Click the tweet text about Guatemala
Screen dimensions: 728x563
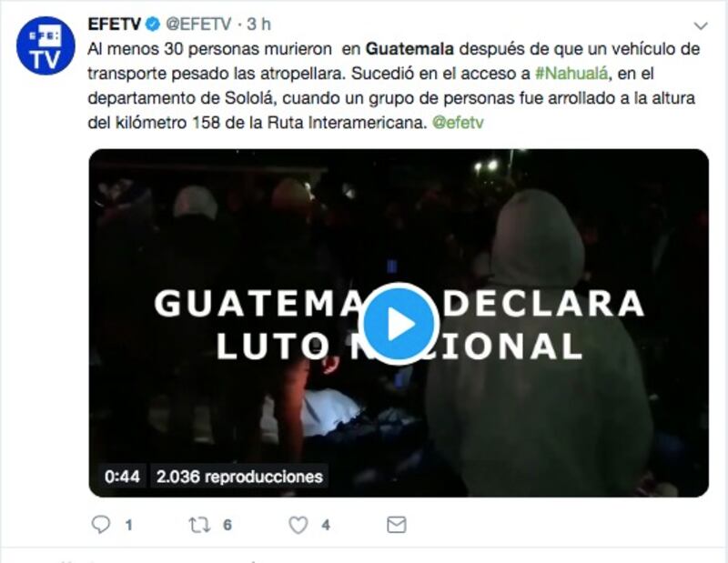pyautogui.click(x=394, y=85)
